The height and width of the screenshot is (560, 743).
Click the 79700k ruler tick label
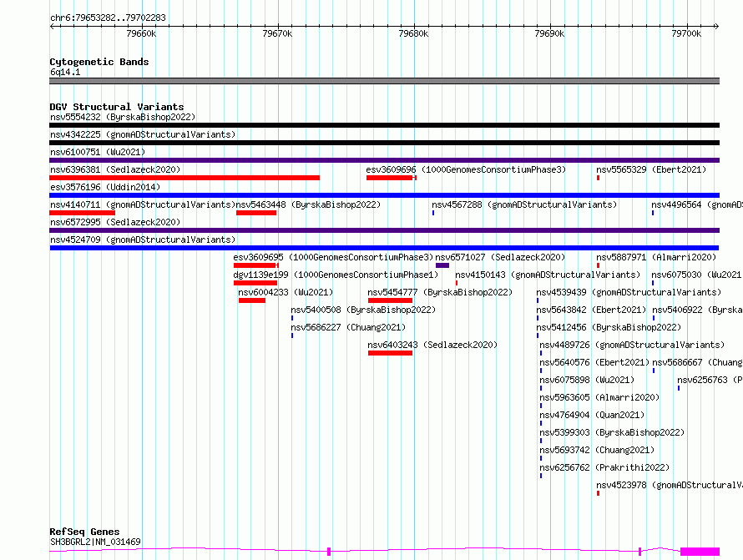pyautogui.click(x=686, y=33)
